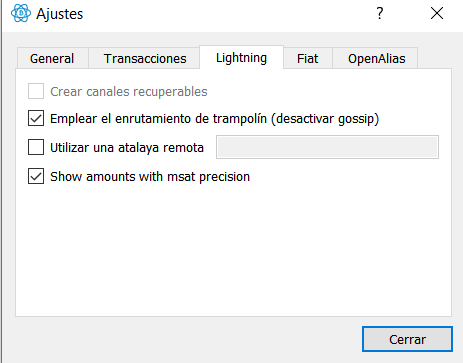Enable the Utilizar una atalaya remota checkbox square
Screen dimensions: 463x363
click(36, 147)
